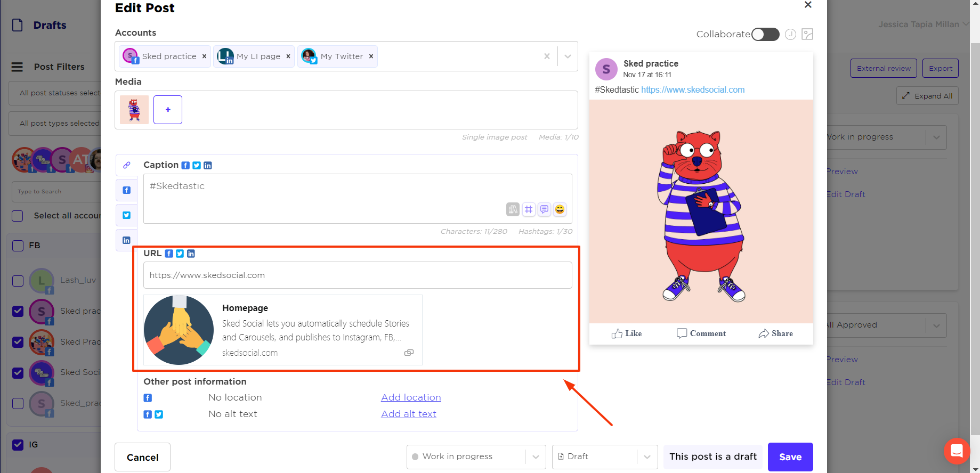980x473 pixels.
Task: Toggle the Collaborate switch
Action: [x=765, y=34]
